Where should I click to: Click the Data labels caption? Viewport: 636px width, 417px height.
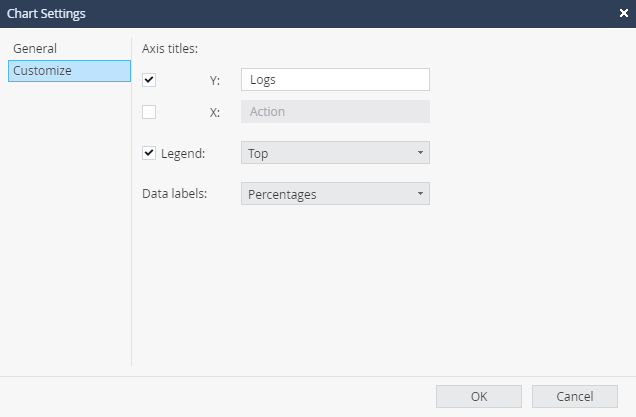174,194
